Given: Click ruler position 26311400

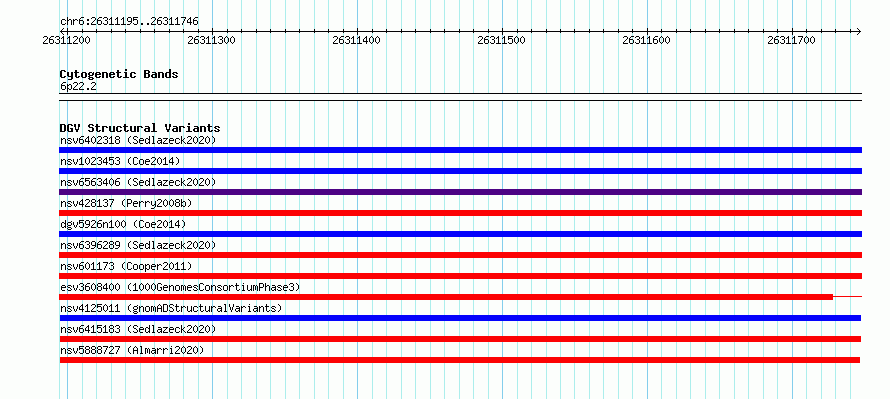Looking at the screenshot, I should 356,40.
